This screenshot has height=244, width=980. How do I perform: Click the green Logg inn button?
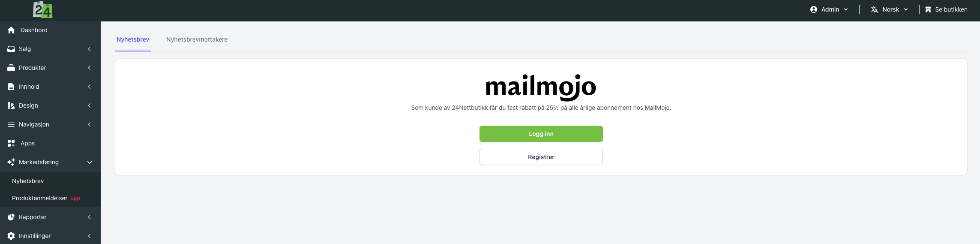click(541, 134)
